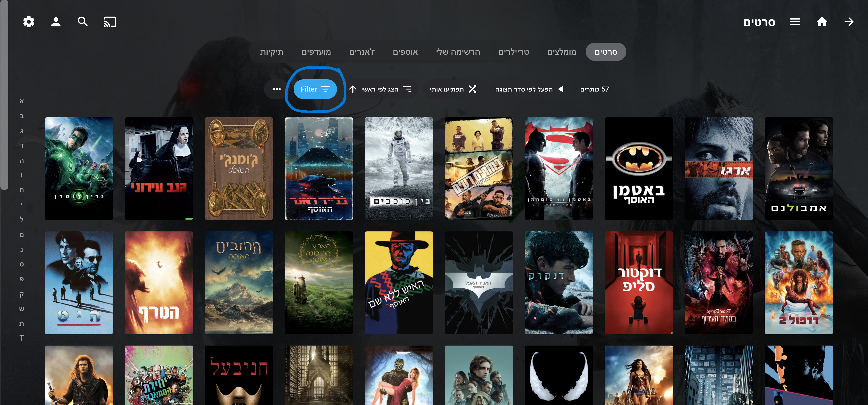The image size is (868, 405).
Task: Switch to the 'אוספים' tab
Action: point(405,52)
